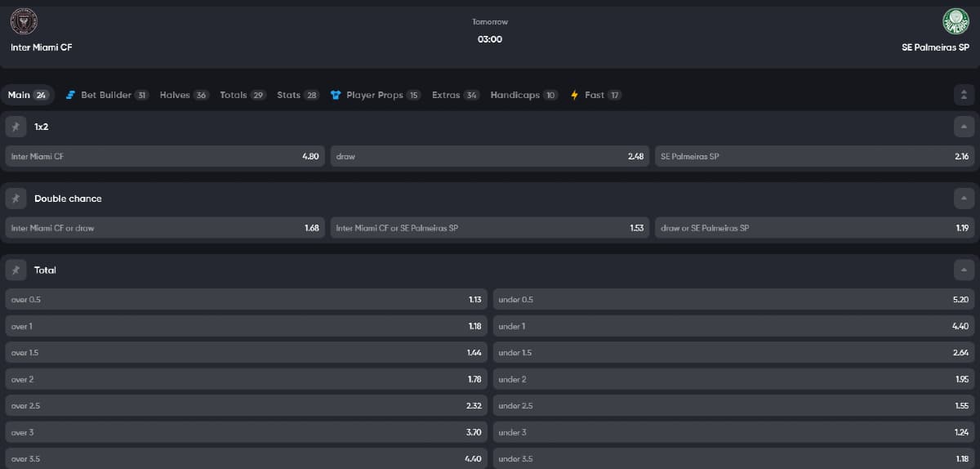980x469 pixels.
Task: Pin the Double chance market
Action: point(16,199)
